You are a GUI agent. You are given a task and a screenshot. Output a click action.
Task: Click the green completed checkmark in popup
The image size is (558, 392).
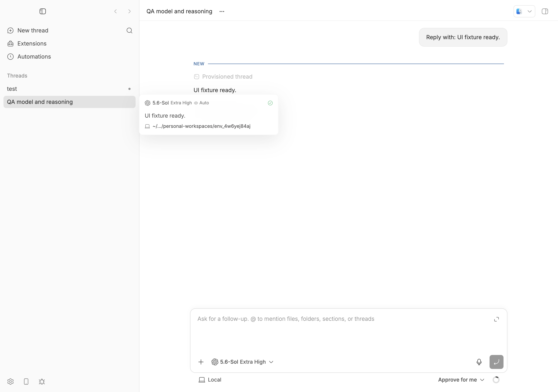point(270,103)
